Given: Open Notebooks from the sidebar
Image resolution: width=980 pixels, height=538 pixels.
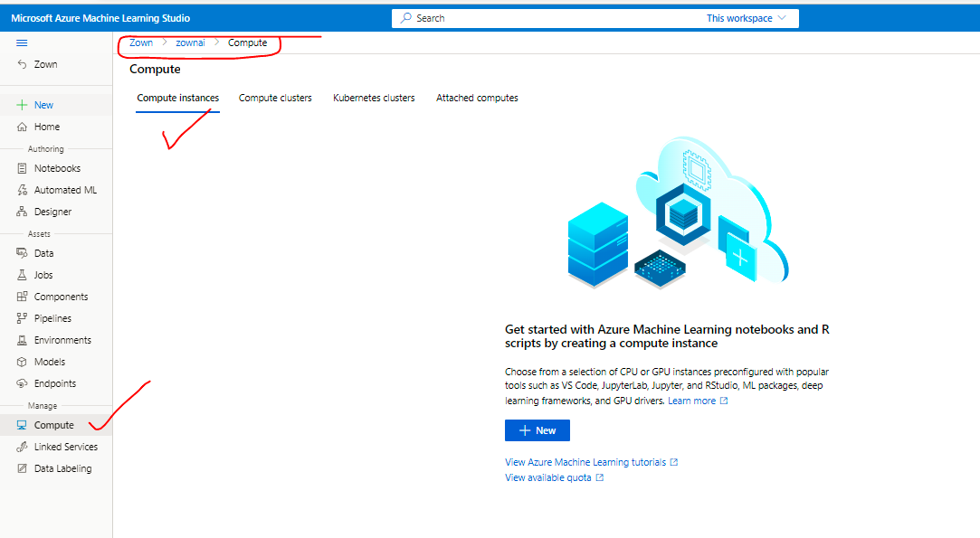Looking at the screenshot, I should coord(56,169).
